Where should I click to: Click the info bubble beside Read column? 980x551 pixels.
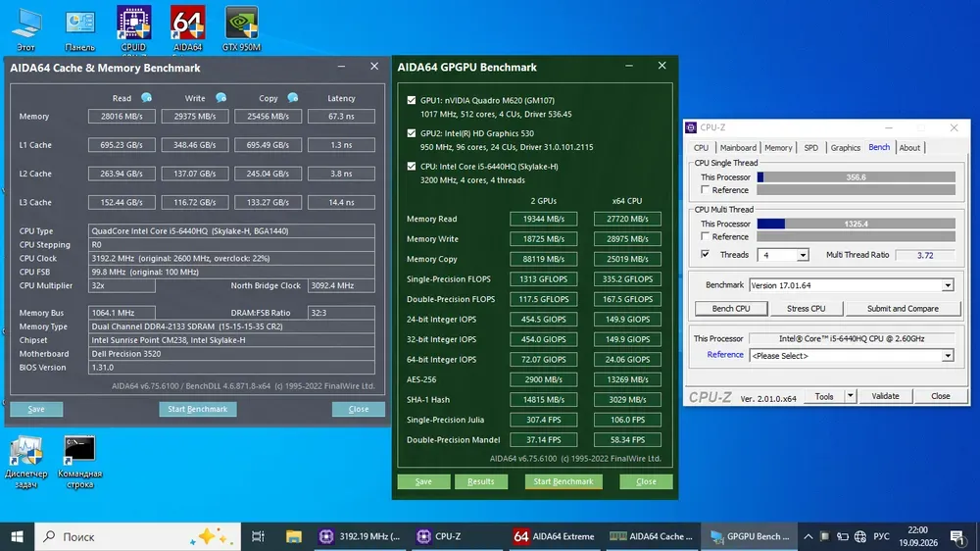point(146,98)
